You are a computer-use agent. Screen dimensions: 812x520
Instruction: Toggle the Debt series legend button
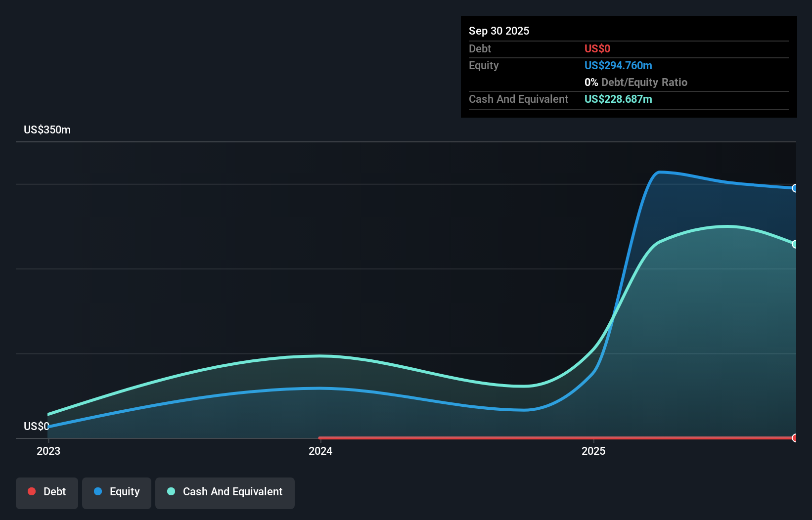pos(46,493)
